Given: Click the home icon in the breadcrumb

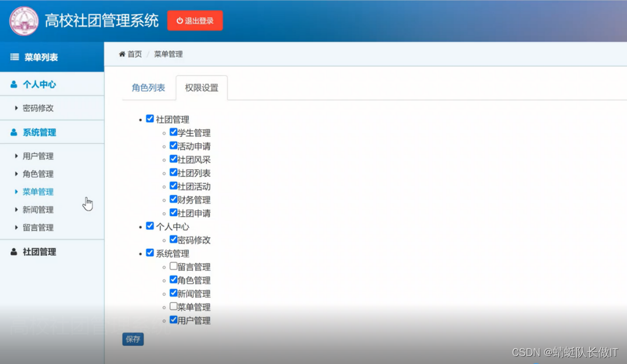Looking at the screenshot, I should [x=122, y=54].
